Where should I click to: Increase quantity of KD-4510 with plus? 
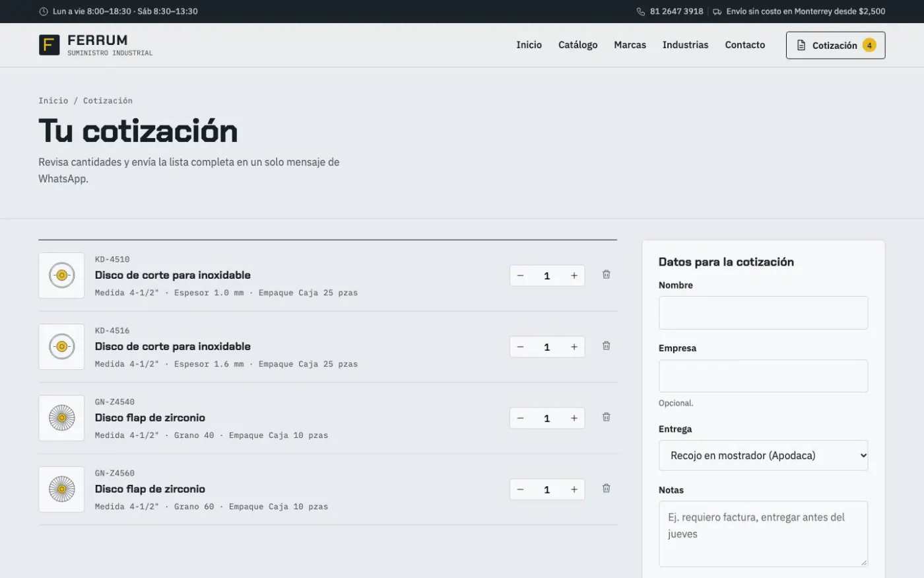tap(574, 275)
